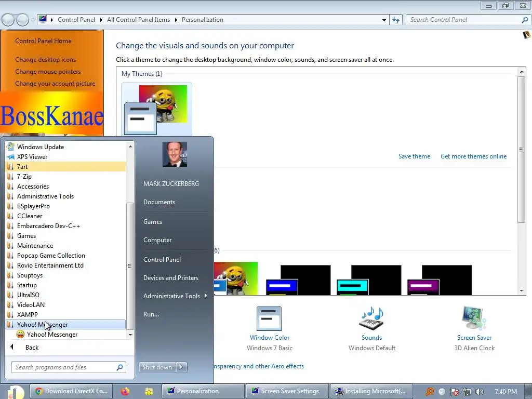This screenshot has width=532, height=399.
Task: Open Games from Start menu right pane
Action: [x=153, y=221]
